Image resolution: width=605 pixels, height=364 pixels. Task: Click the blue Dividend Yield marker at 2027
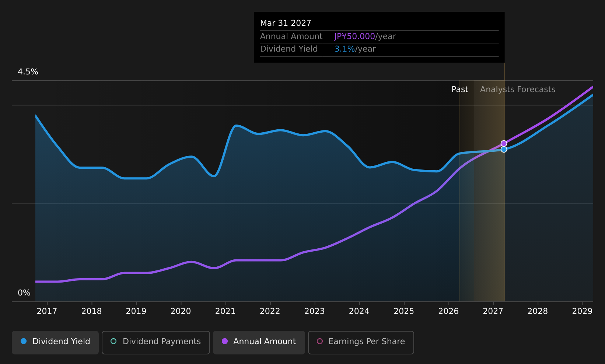point(504,149)
